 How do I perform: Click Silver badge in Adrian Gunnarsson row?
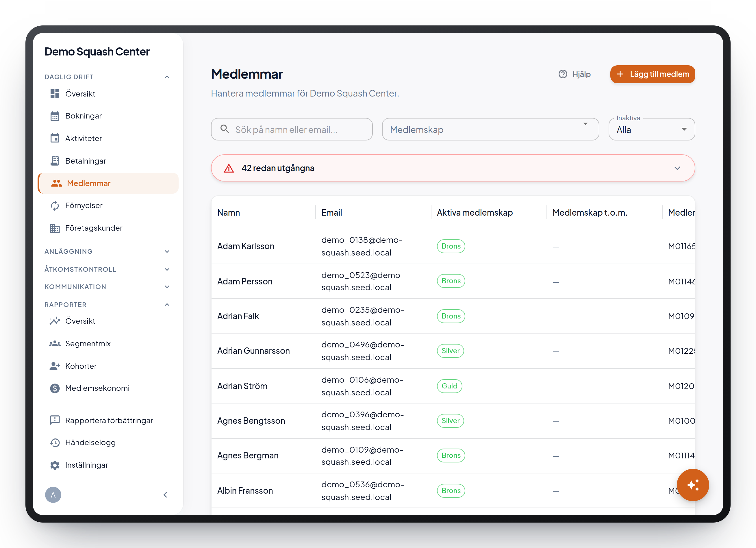(450, 351)
